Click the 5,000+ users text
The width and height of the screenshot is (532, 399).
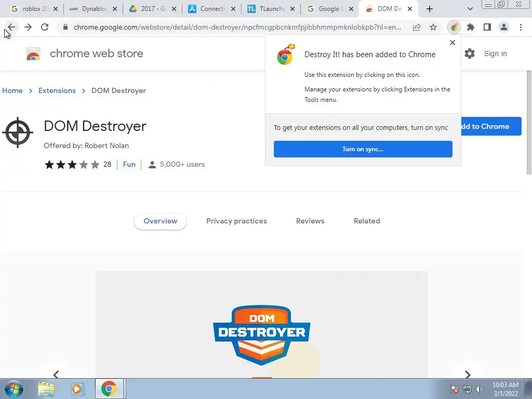pyautogui.click(x=182, y=164)
